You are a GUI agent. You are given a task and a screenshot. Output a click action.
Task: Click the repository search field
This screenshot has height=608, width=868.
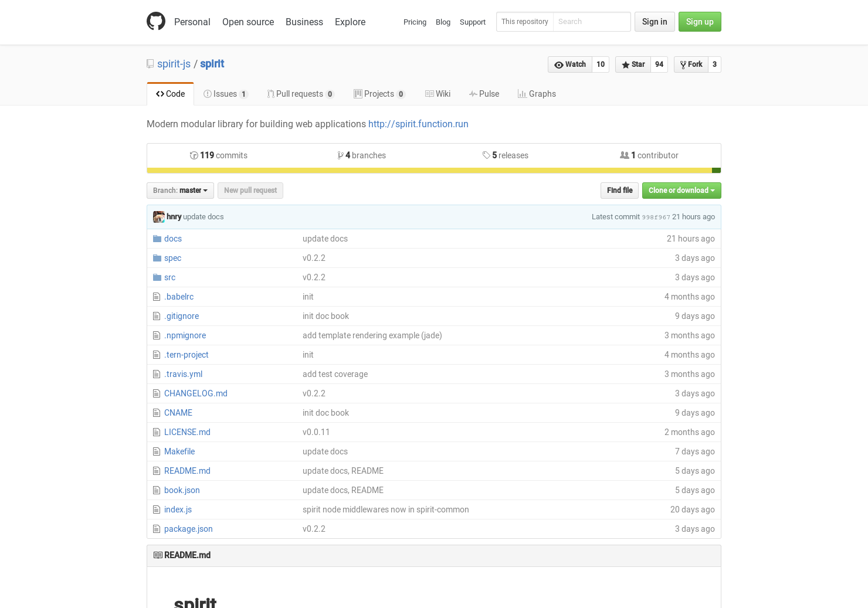(x=591, y=22)
